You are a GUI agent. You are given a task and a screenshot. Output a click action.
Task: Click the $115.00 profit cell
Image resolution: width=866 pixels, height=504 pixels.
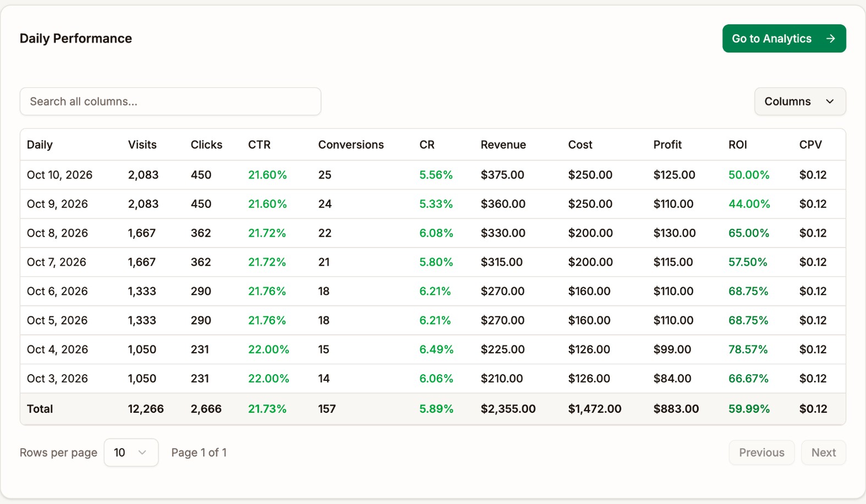pyautogui.click(x=673, y=262)
